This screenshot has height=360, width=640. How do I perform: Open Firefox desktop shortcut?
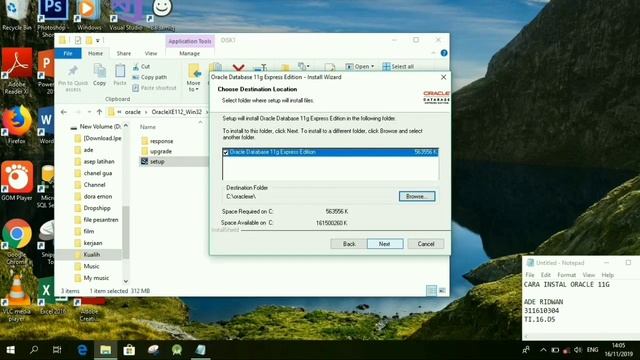(x=17, y=125)
